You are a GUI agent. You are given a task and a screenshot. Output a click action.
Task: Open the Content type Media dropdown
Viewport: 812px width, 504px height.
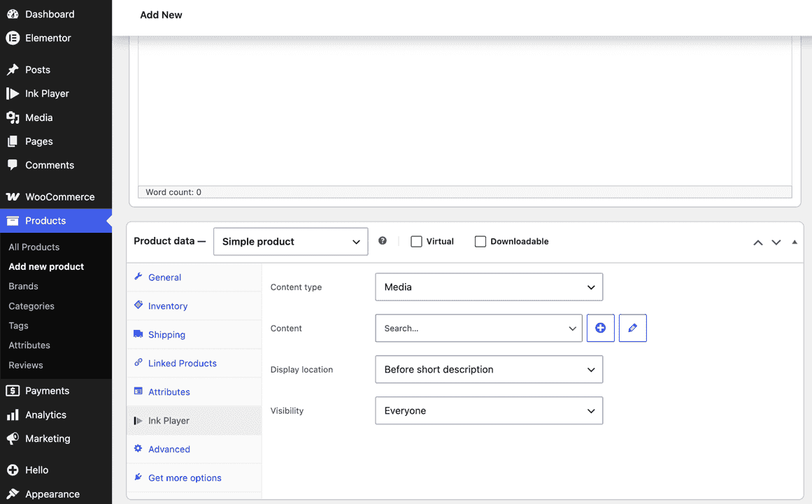pos(489,287)
